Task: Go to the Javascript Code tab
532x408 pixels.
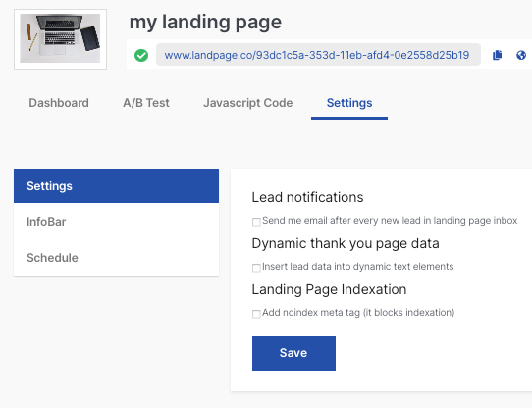Action: [x=248, y=103]
